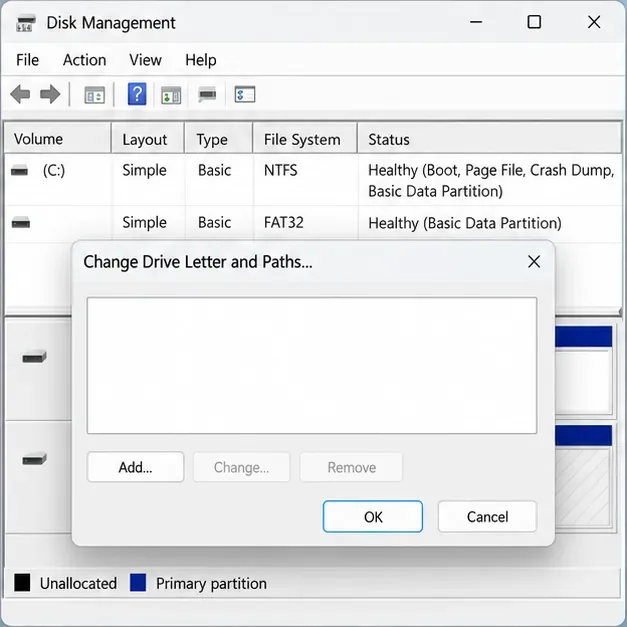
Task: Select the (C:) volume name
Action: pyautogui.click(x=54, y=170)
